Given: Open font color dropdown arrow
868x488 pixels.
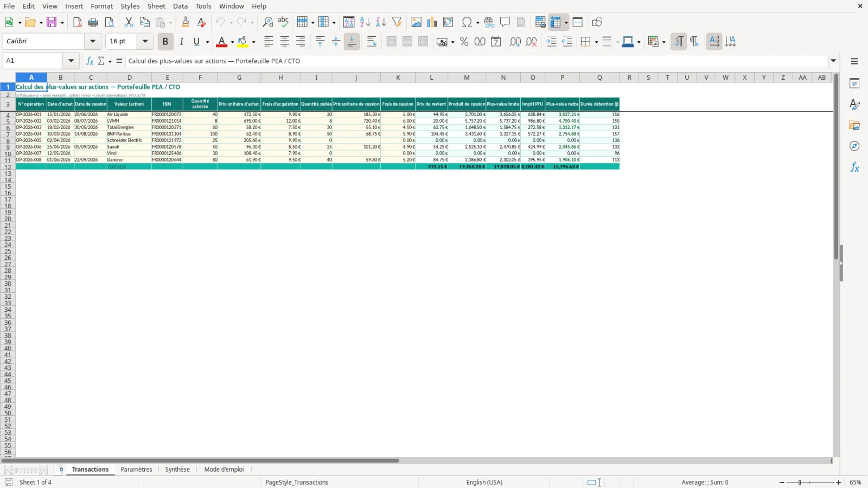Looking at the screenshot, I should point(232,42).
